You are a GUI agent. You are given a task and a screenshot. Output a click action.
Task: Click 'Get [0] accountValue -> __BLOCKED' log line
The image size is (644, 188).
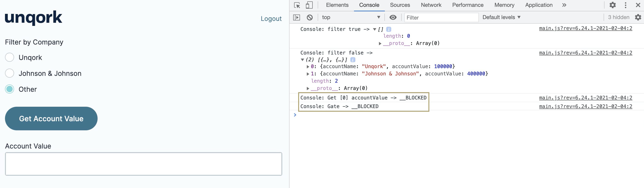(363, 98)
